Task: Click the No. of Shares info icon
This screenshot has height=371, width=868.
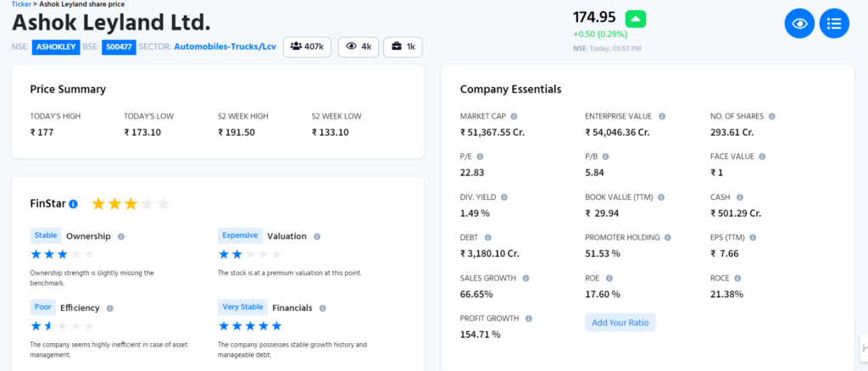Action: click(x=771, y=117)
